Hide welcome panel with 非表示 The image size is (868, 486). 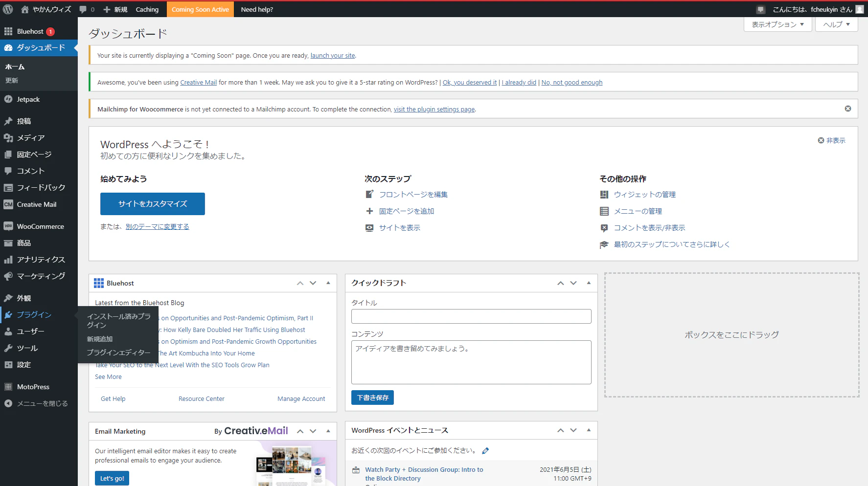(832, 140)
